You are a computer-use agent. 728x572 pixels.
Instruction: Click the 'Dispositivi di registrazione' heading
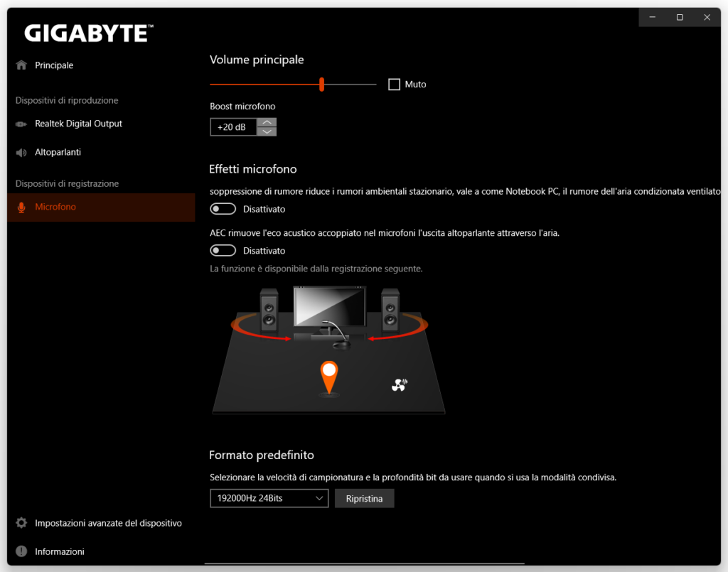(67, 184)
